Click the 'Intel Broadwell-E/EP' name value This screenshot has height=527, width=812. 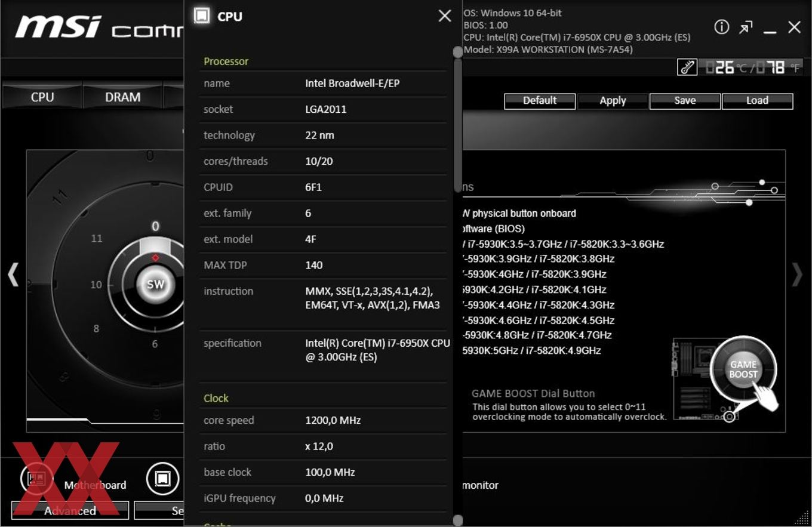(352, 83)
